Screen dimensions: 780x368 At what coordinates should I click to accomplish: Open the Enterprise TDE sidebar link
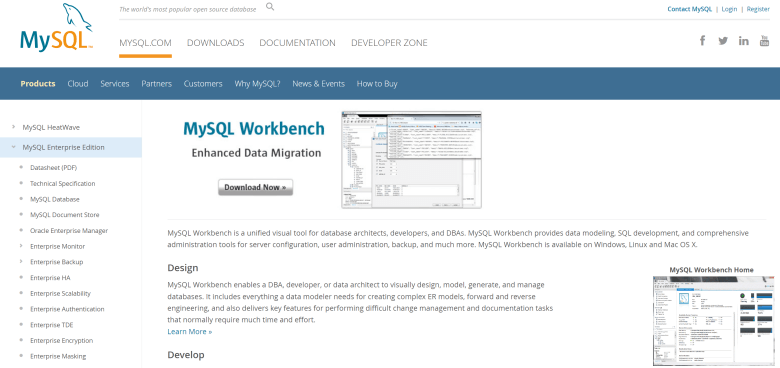tap(52, 325)
